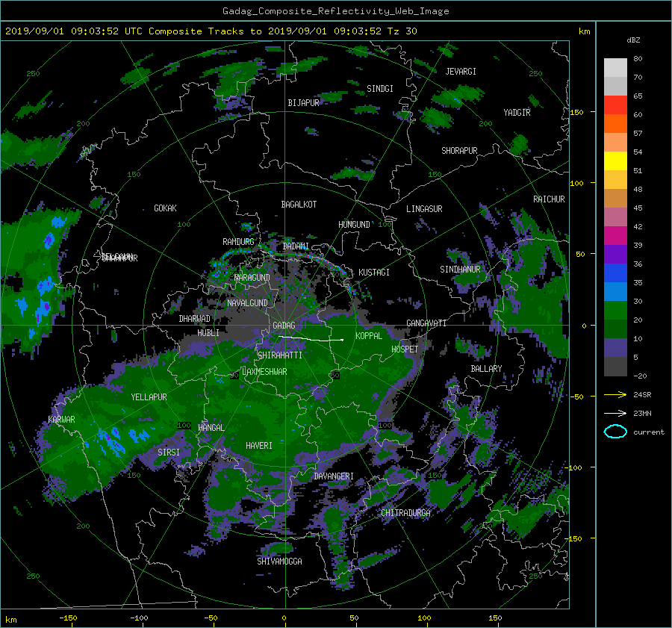Click the SINDHANUR city label
Screen dimensions: 672x628
460,270
